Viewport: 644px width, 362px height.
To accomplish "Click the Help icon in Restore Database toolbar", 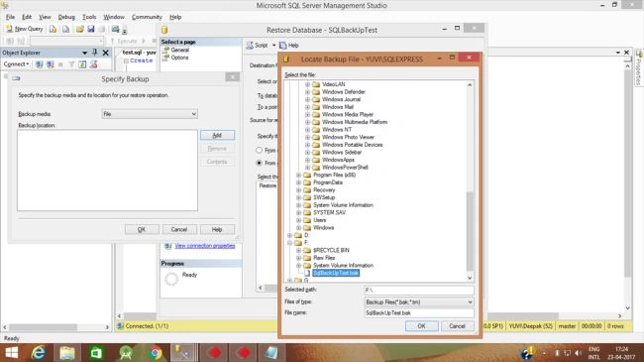I will (x=289, y=46).
